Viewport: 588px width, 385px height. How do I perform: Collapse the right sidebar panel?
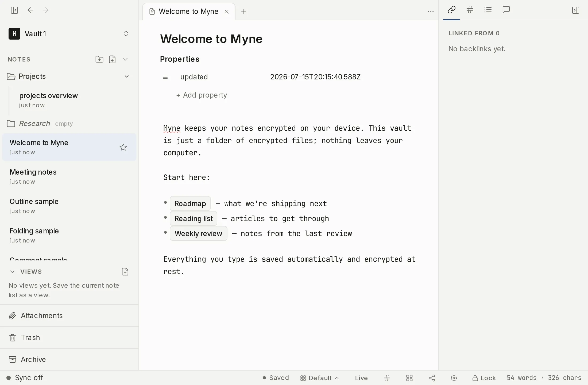tap(576, 10)
